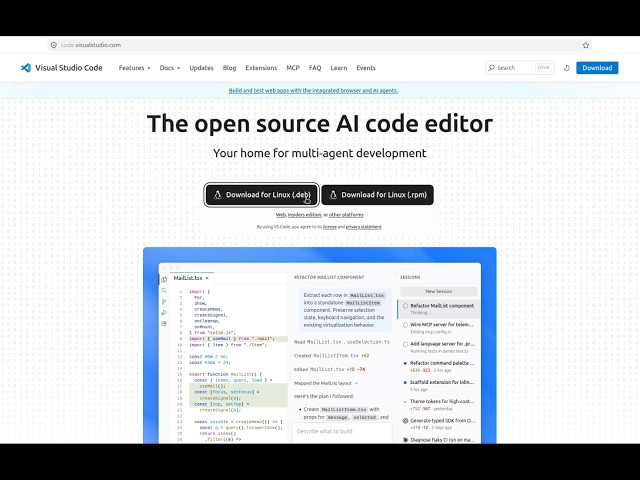
Task: Expand the Mapped the MailList layout chevron
Action: tap(356, 383)
